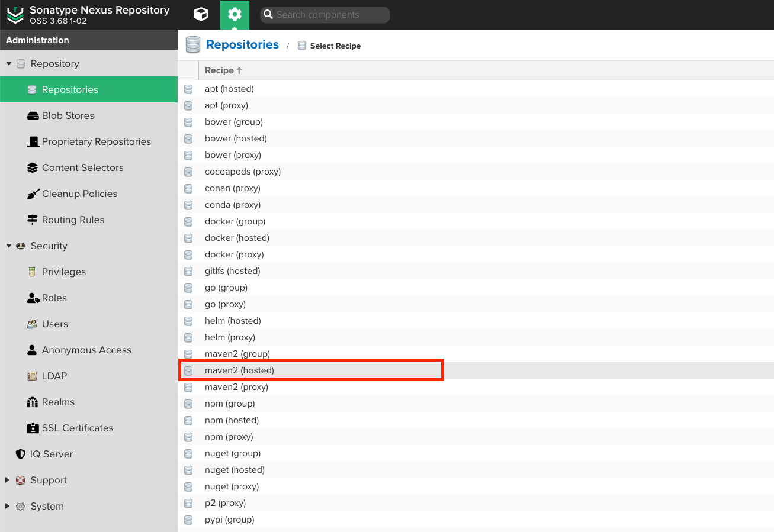Click the Security section icon

coord(21,246)
